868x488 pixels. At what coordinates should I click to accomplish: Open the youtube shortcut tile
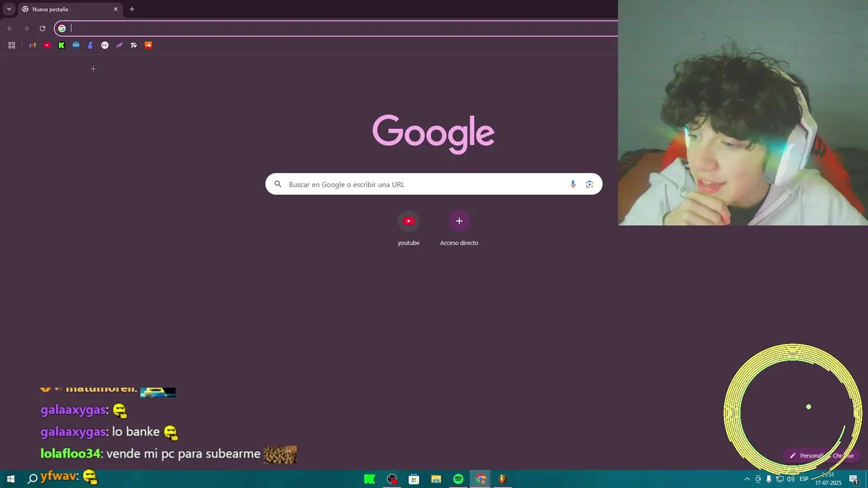pos(408,228)
